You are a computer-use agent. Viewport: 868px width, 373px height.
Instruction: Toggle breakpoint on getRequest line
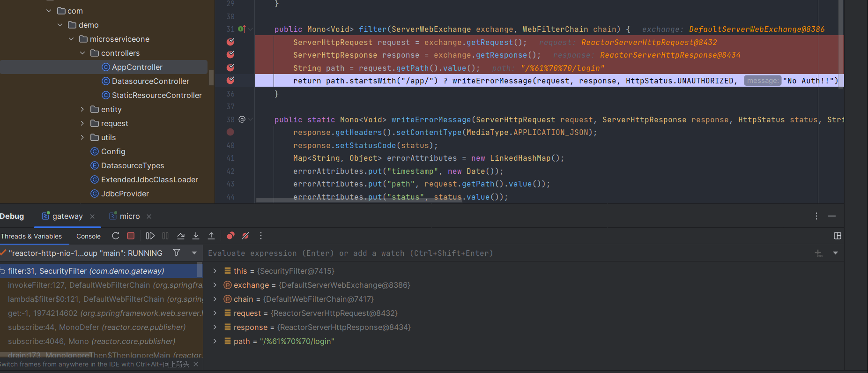pos(230,42)
